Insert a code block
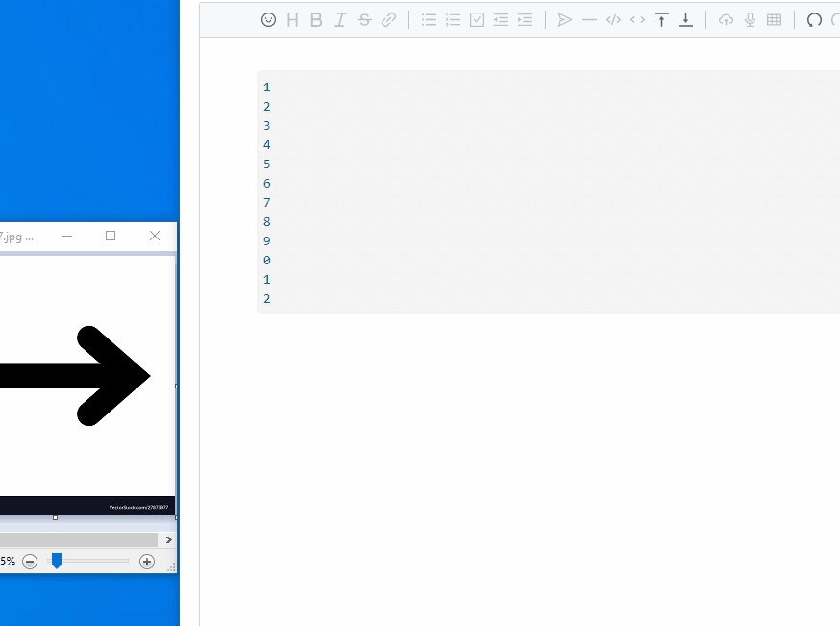The image size is (840, 626). pyautogui.click(x=613, y=19)
